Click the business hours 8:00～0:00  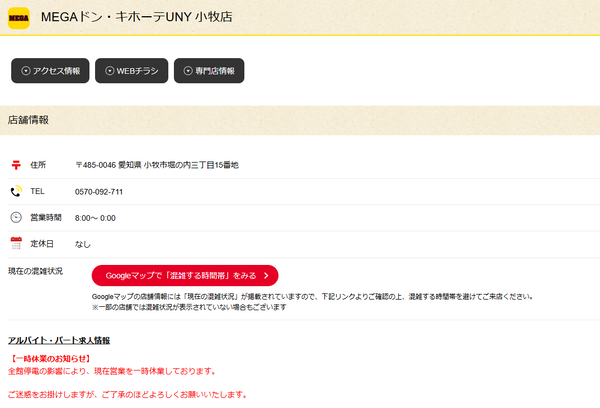(x=95, y=218)
